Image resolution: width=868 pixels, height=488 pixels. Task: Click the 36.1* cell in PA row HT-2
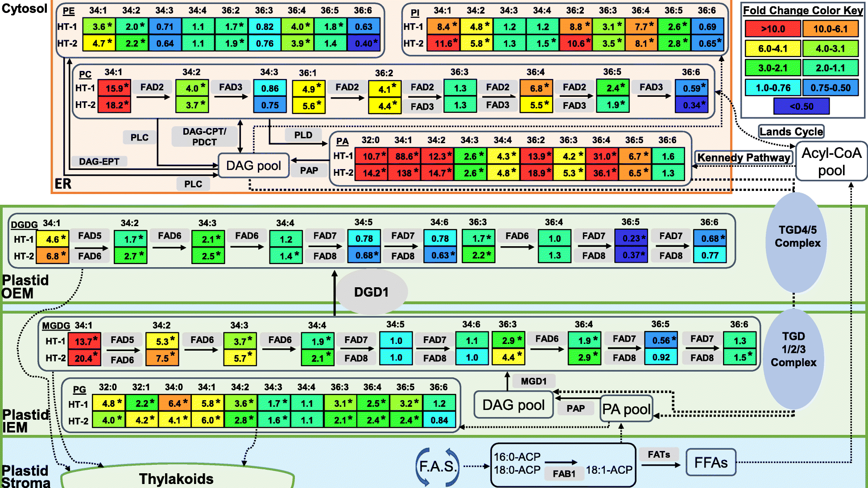click(x=603, y=173)
